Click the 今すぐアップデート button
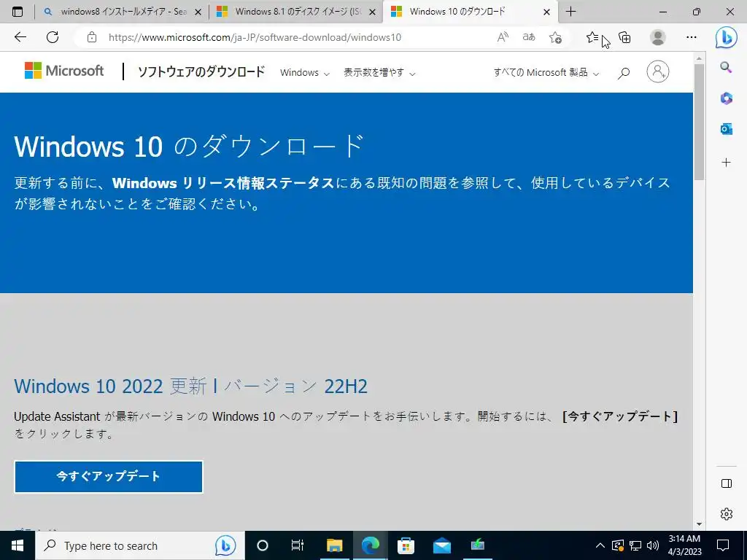This screenshot has height=560, width=747. pyautogui.click(x=109, y=476)
